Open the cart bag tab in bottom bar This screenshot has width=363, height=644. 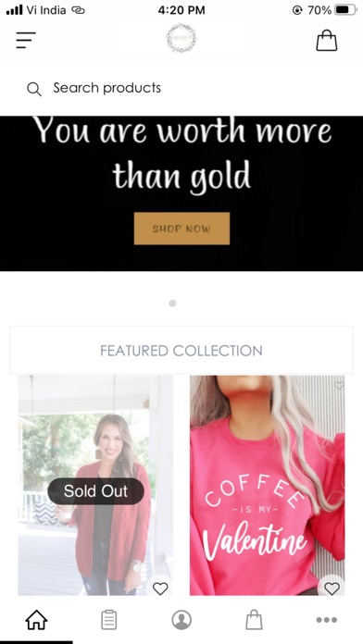tap(254, 619)
